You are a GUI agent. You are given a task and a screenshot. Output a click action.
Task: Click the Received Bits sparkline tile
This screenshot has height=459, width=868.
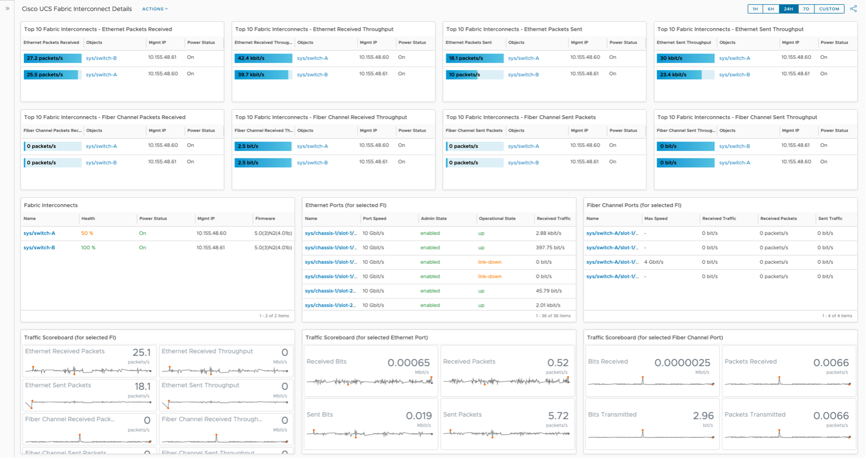click(x=371, y=371)
